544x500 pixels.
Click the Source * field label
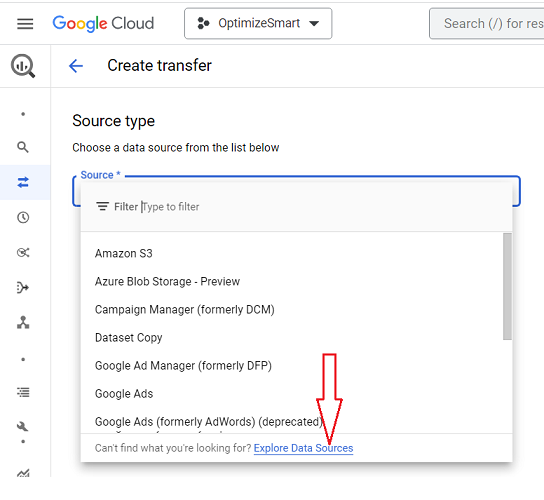tap(100, 175)
